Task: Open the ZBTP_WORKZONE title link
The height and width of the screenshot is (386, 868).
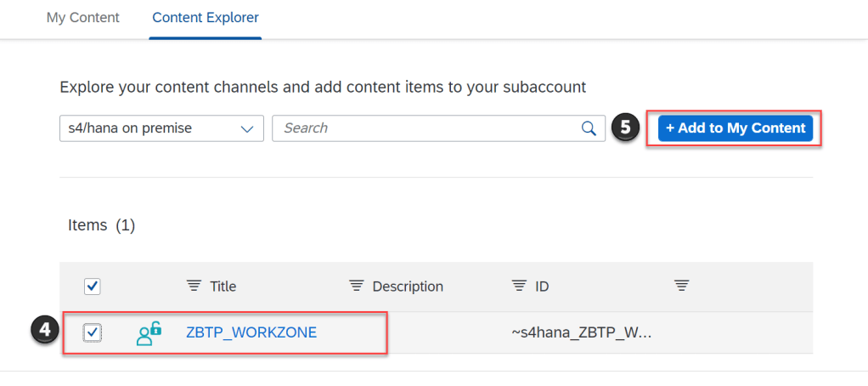Action: coord(251,332)
